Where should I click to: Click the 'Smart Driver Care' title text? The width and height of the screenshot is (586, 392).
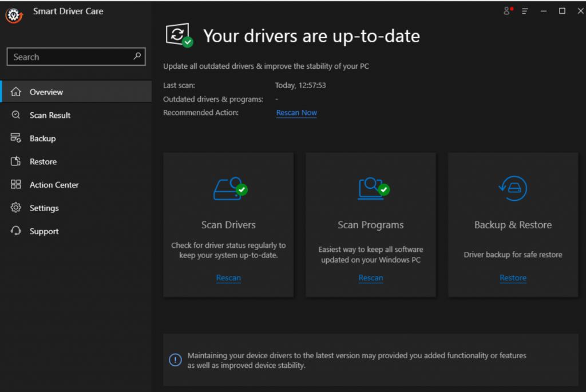coord(68,11)
